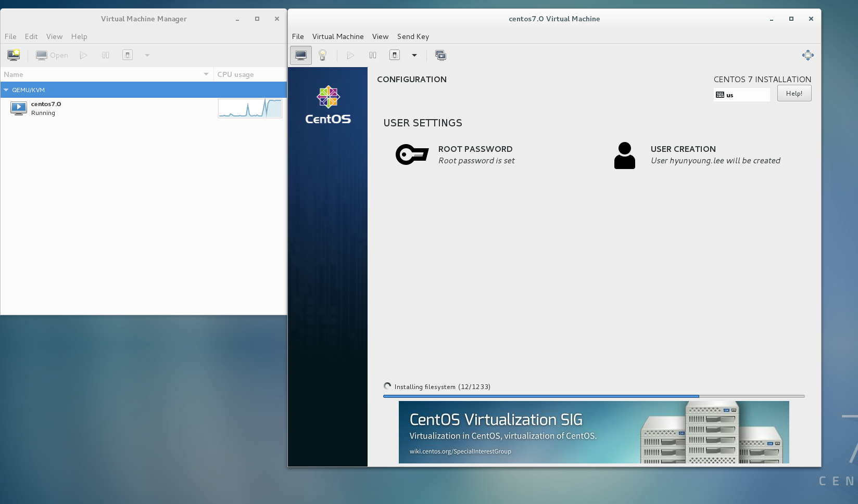
Task: Click the centos7.0 VM monitor icon
Action: click(19, 108)
